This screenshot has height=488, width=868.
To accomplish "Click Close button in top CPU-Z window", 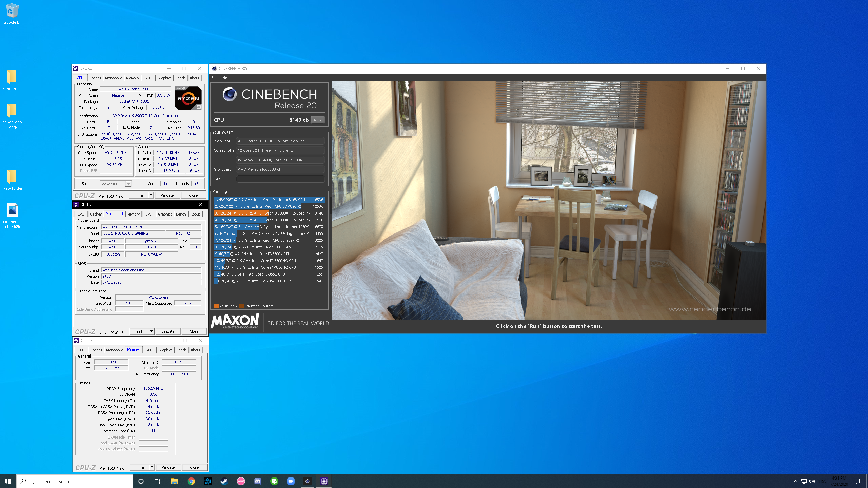I will coord(193,195).
